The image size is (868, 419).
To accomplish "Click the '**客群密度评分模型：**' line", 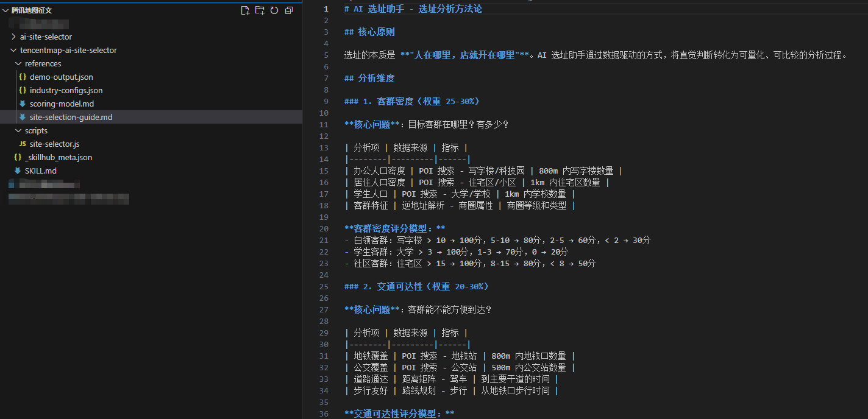I will [x=395, y=229].
